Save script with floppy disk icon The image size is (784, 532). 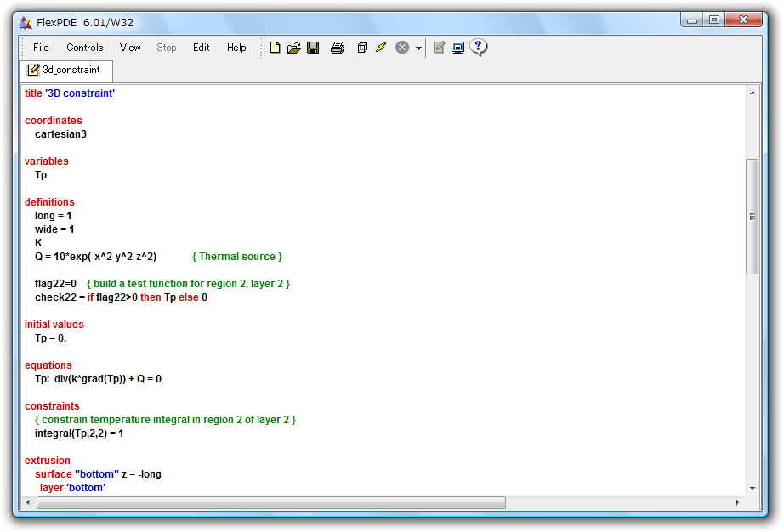(x=314, y=48)
